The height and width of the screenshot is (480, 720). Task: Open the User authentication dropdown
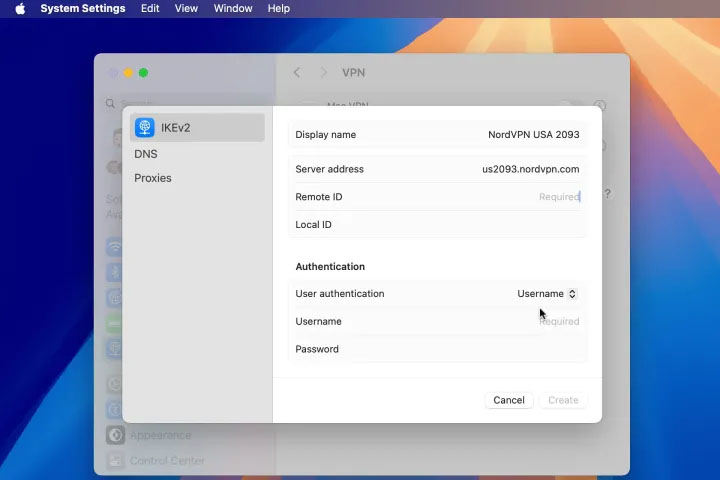tap(546, 294)
